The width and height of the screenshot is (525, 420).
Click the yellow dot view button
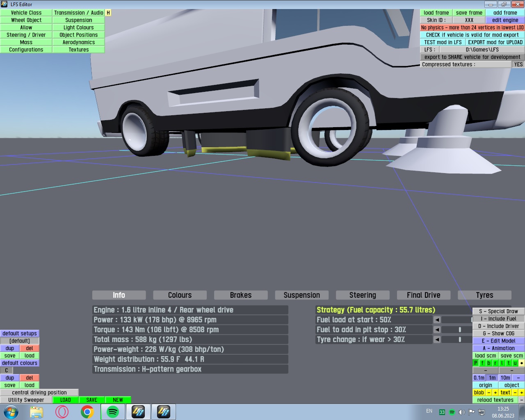[522, 363]
